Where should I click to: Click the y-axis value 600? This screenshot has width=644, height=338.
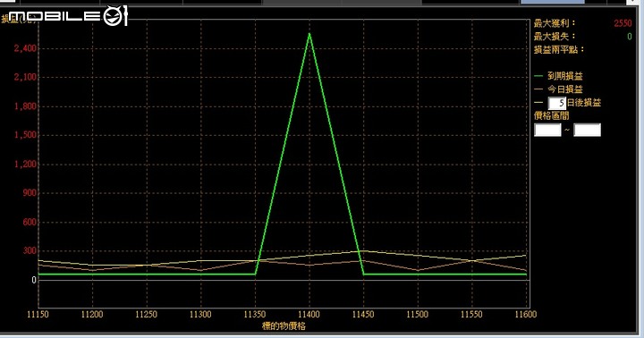coord(30,222)
